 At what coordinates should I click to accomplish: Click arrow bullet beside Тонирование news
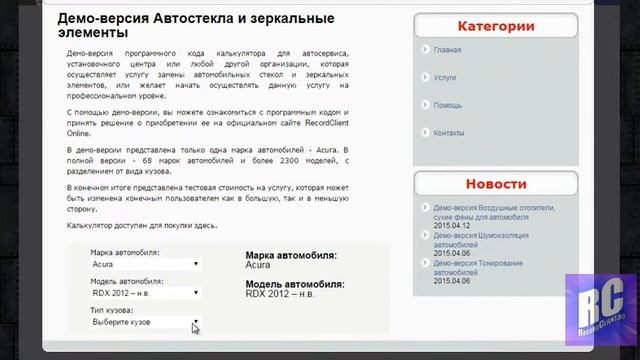coord(425,263)
